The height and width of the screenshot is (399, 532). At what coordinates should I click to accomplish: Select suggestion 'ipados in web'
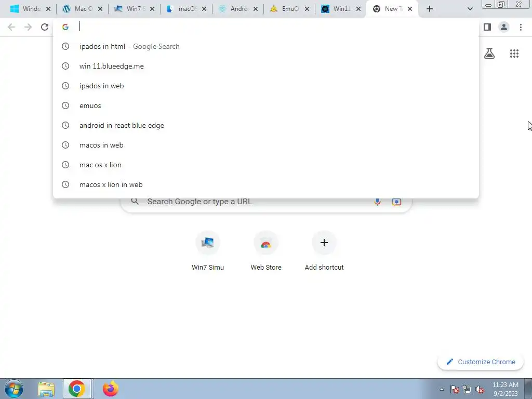[266, 86]
